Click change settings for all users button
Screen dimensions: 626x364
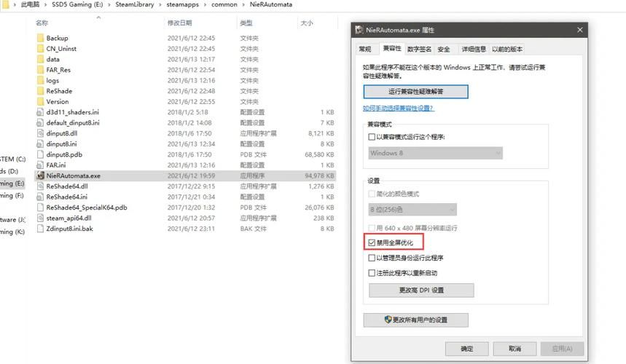pos(415,320)
